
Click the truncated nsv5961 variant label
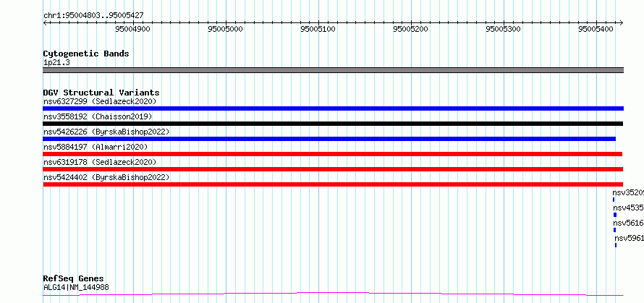pos(630,238)
